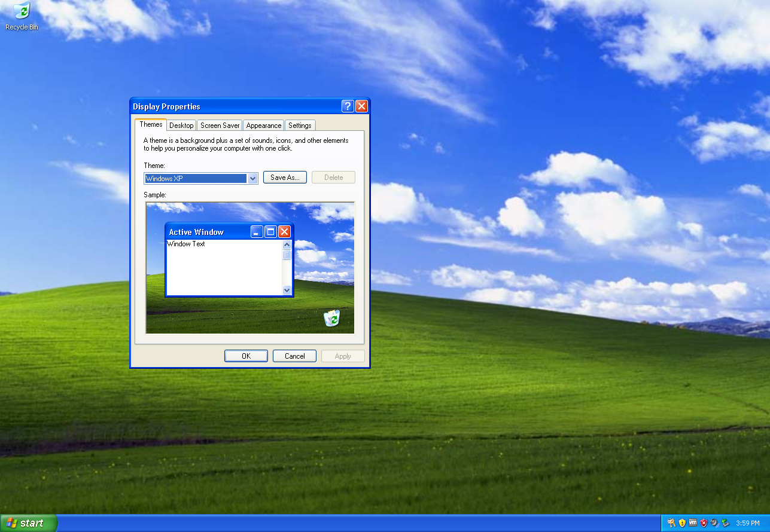770x532 pixels.
Task: Switch to the Themes tab
Action: click(x=151, y=124)
